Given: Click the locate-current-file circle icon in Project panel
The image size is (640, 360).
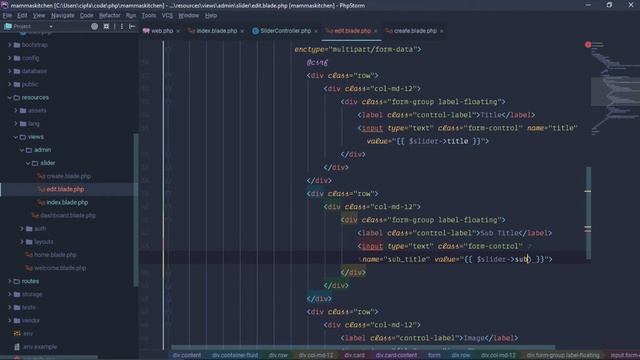Looking at the screenshot, I should tap(95, 26).
